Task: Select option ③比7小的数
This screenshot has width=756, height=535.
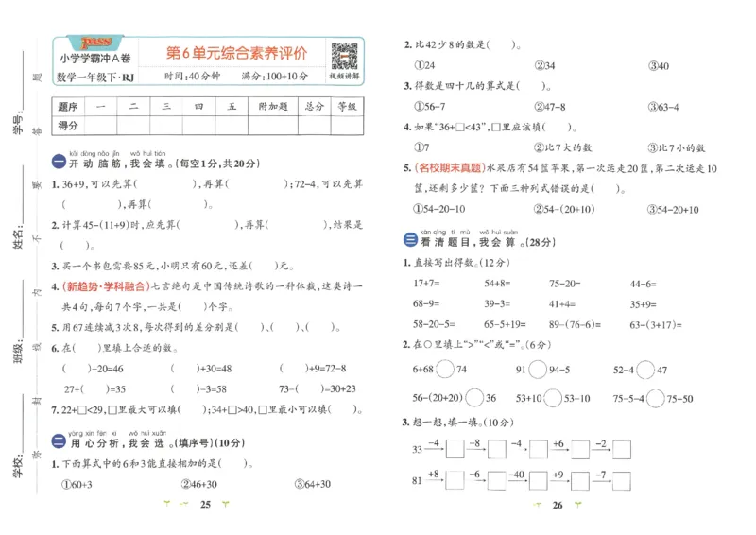Action: tap(677, 147)
